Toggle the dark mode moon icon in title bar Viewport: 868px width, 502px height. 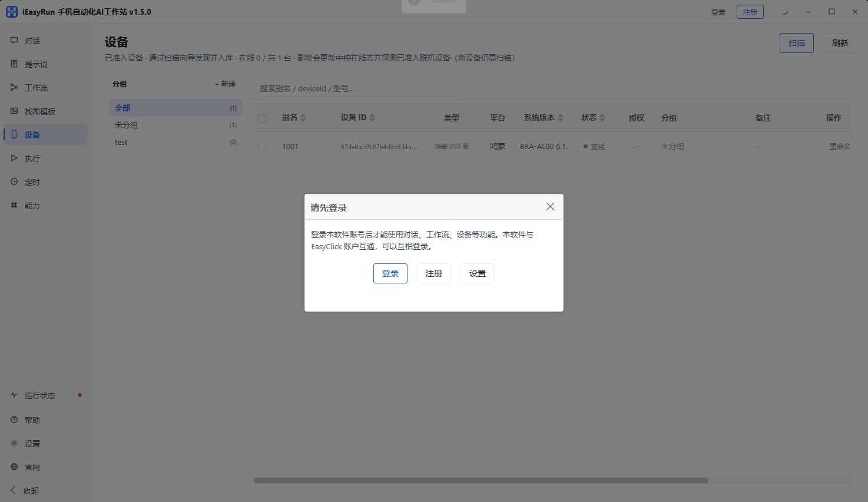784,12
